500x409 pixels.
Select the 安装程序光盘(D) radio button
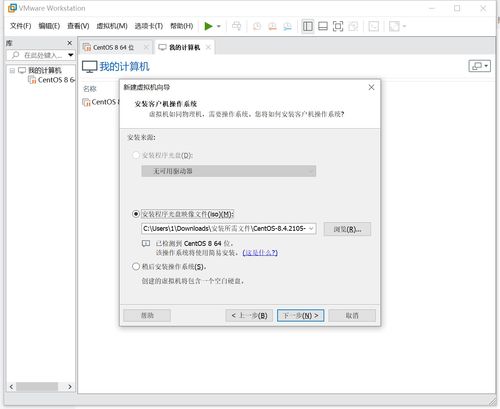pos(136,155)
